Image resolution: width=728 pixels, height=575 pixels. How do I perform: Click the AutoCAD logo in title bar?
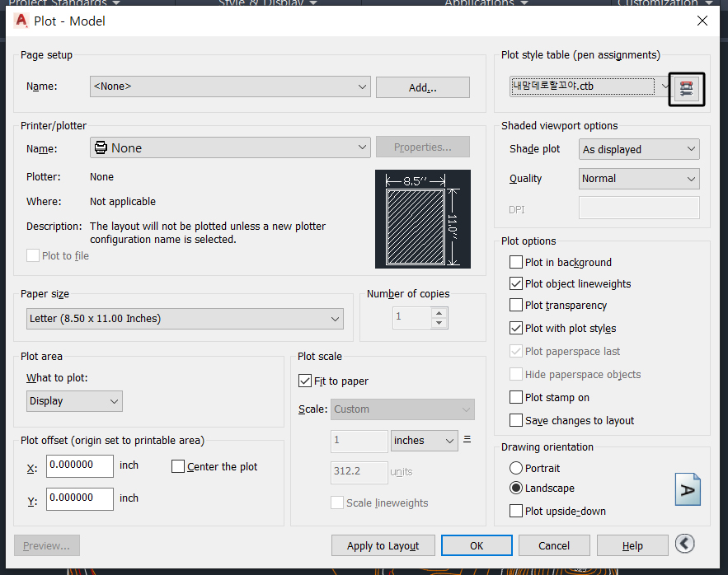[21, 21]
